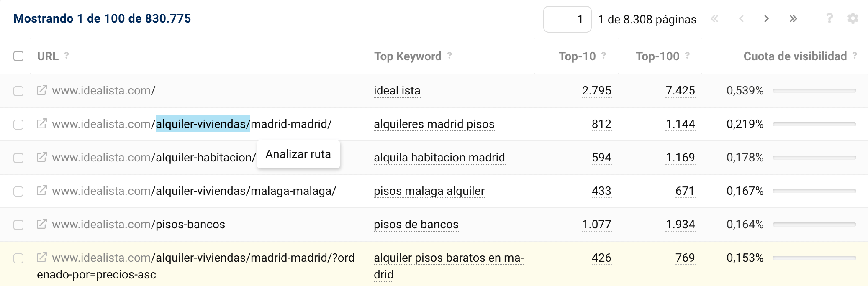Open table settings gear icon
This screenshot has height=286, width=868.
click(853, 18)
